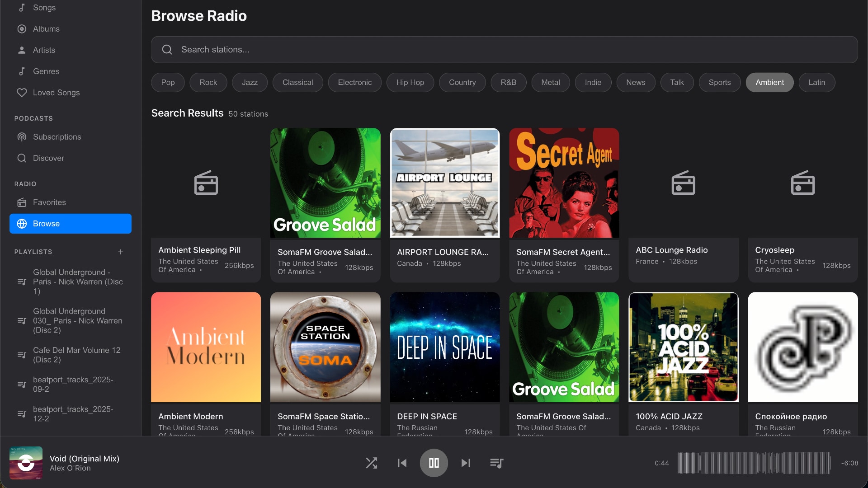Select Browse under Radio

pyautogui.click(x=70, y=224)
